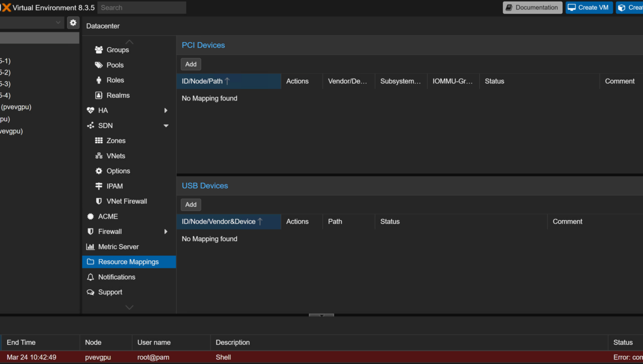Image resolution: width=643 pixels, height=364 pixels.
Task: Click the IOMMU-Gr… column header
Action: tap(453, 81)
